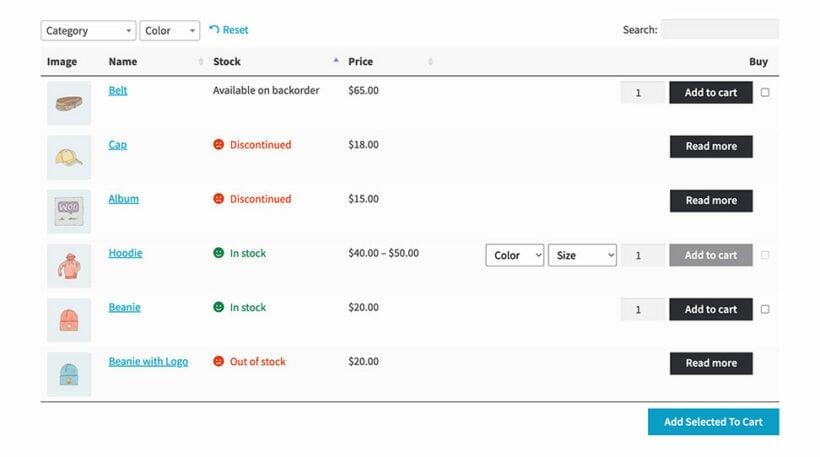
Task: Click the Beanie with Logo out-of-stock icon
Action: tap(219, 361)
